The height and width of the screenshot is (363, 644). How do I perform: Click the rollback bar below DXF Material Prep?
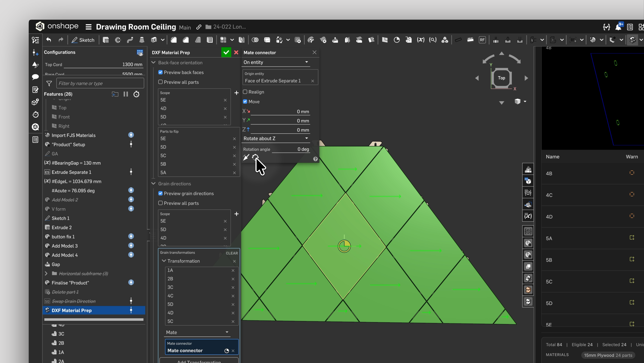[x=94, y=319]
